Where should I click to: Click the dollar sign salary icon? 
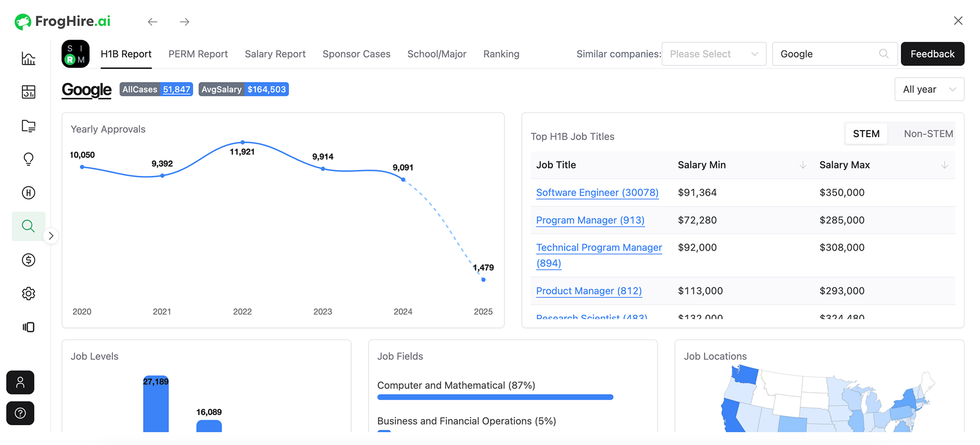point(28,260)
